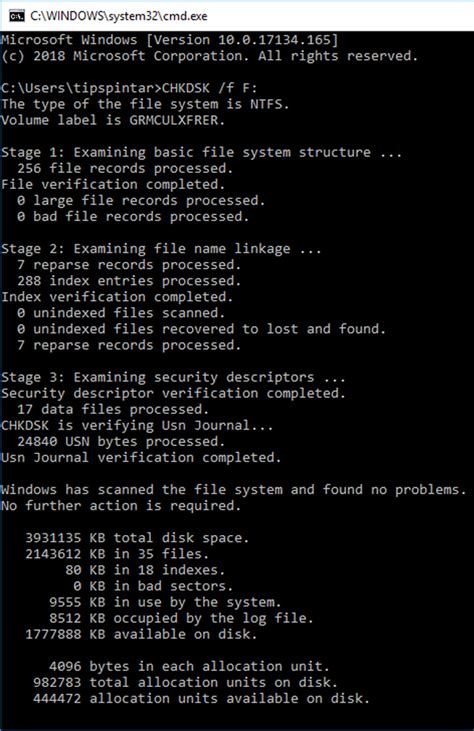Select the Microsoft Corporation copyright line
Screen dimensions: 474x731
[210, 56]
